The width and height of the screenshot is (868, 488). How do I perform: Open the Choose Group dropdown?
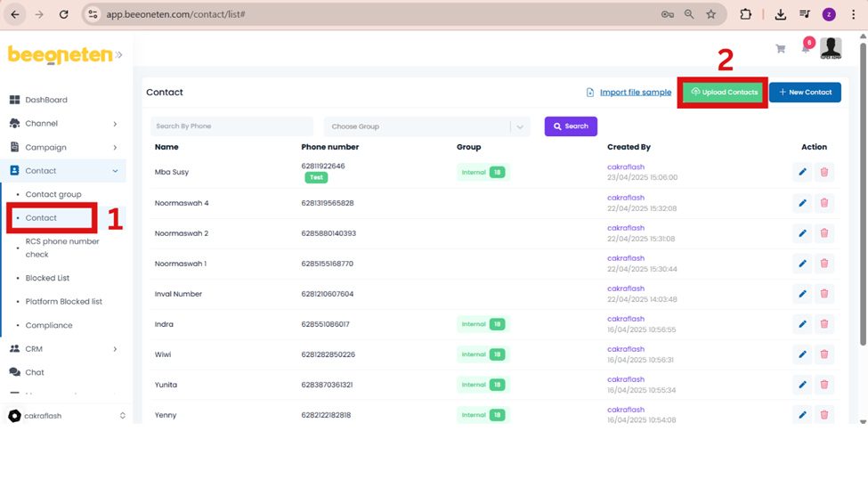tap(426, 126)
